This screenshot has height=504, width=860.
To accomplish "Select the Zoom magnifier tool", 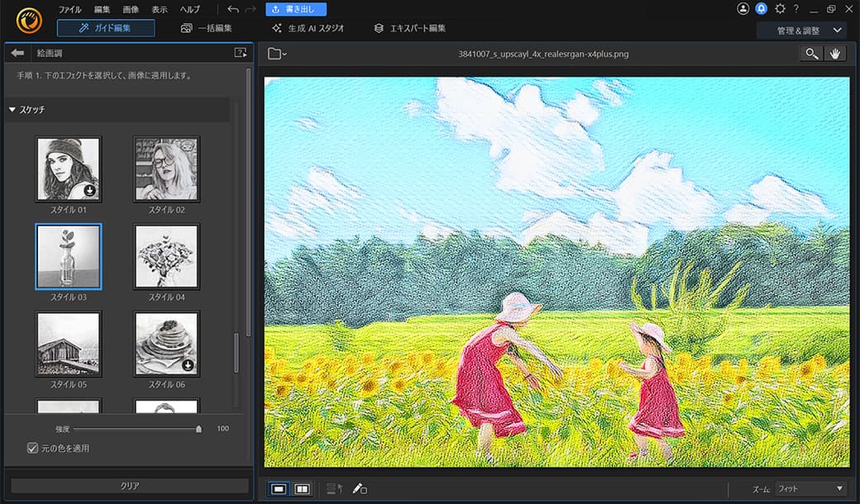I will pos(811,53).
